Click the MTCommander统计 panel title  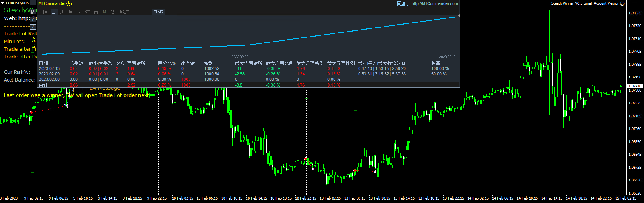57,3
